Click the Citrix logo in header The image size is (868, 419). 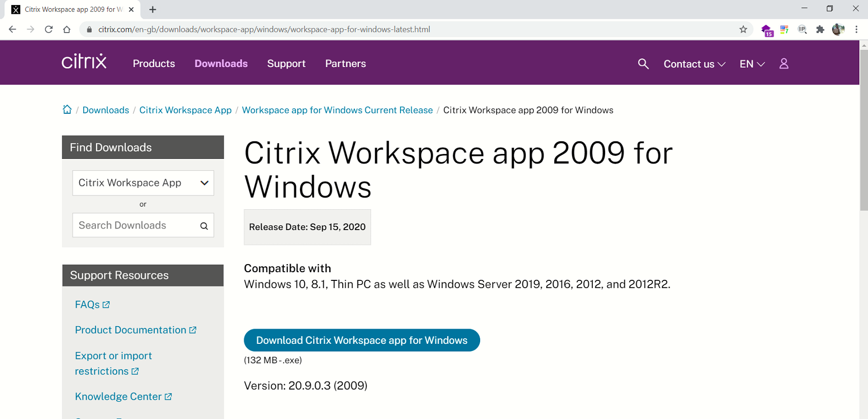[84, 61]
